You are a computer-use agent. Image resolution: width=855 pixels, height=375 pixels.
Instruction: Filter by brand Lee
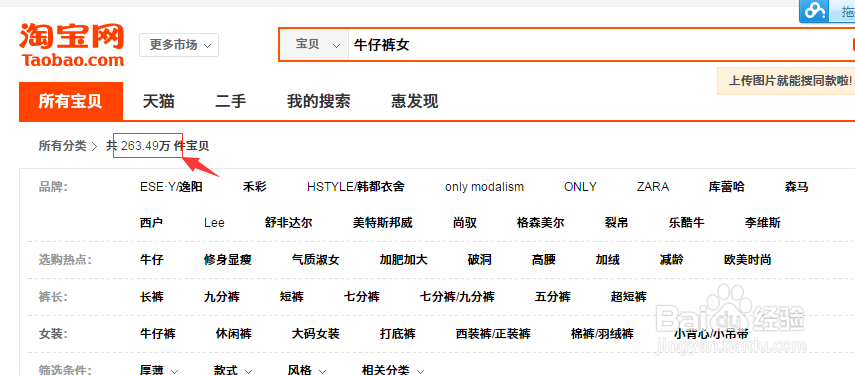(214, 223)
